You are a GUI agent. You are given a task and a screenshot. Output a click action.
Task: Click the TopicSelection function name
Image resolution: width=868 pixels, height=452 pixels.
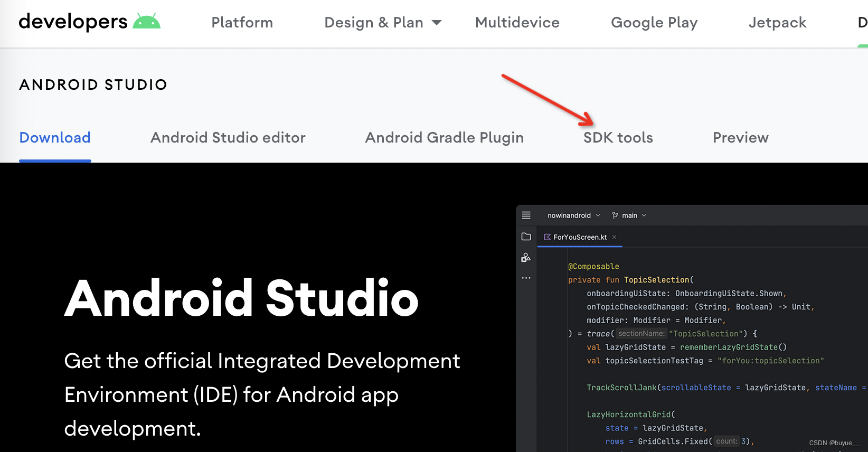657,280
